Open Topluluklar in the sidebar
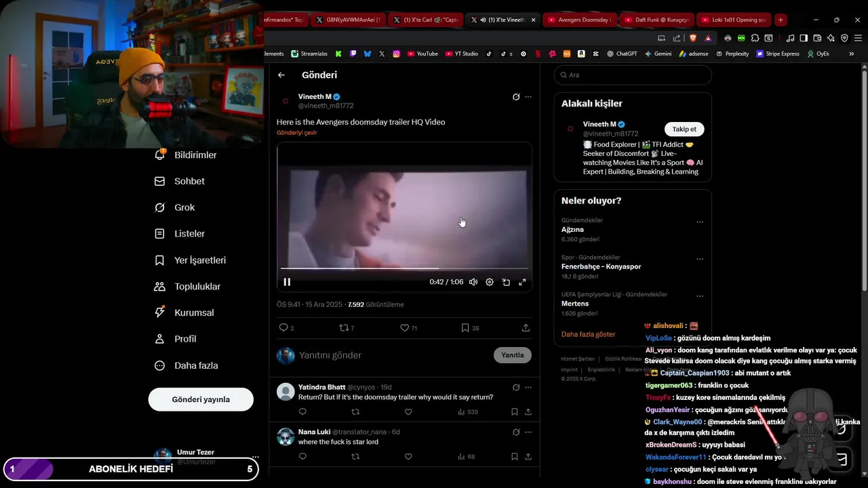The width and height of the screenshot is (868, 488). (x=188, y=287)
